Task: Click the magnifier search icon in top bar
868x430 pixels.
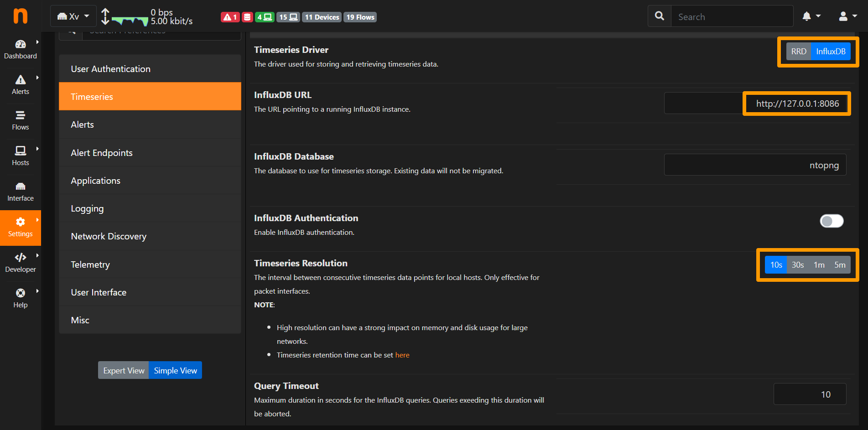Action: coord(660,16)
